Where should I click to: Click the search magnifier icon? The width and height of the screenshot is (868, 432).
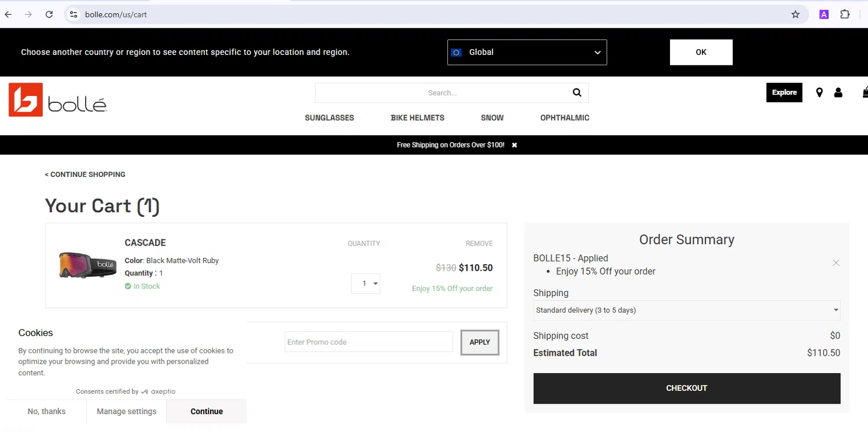point(577,93)
